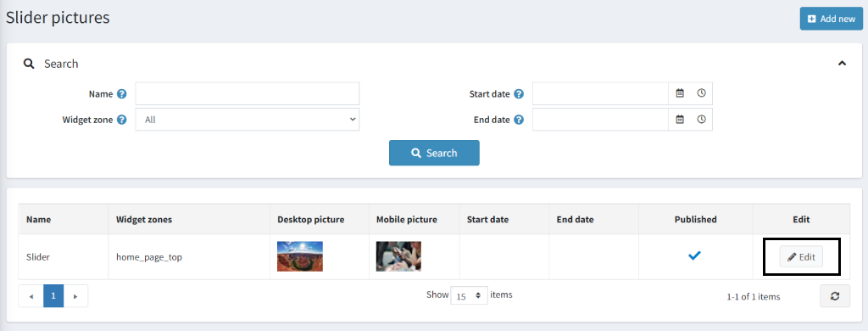Open the Widget zone help tooltip icon
868x331 pixels.
coord(122,119)
